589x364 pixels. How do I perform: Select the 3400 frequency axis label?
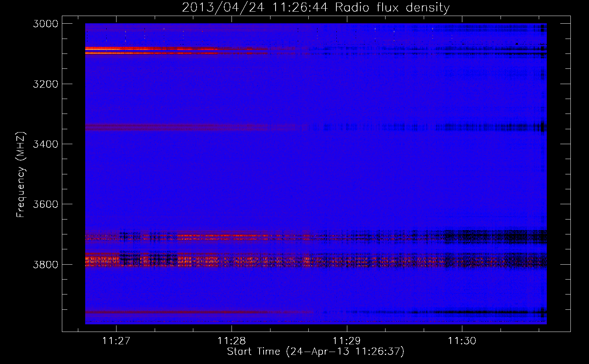tap(46, 144)
